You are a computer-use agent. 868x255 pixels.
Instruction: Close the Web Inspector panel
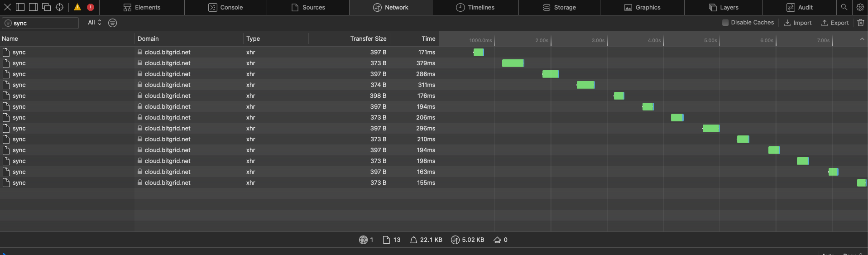(x=7, y=7)
